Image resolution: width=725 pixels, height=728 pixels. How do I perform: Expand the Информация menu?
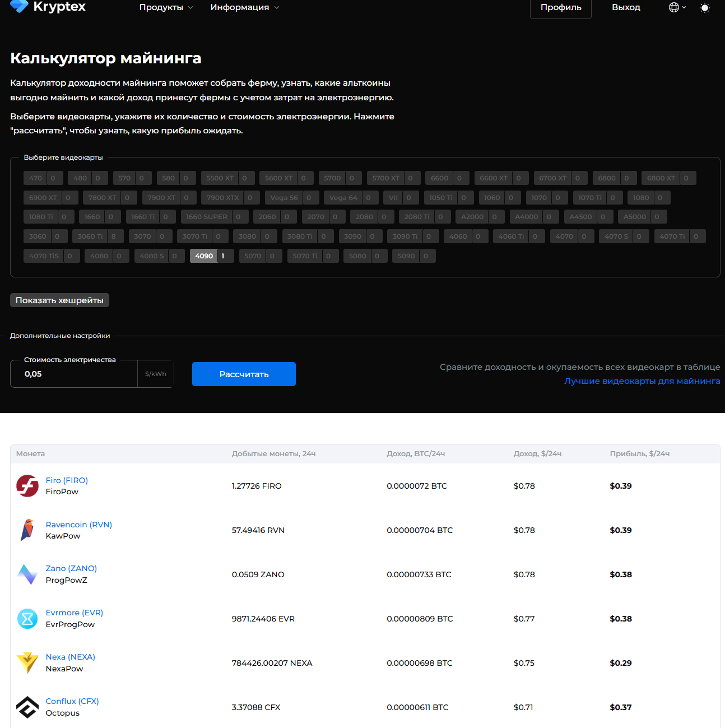pyautogui.click(x=244, y=7)
